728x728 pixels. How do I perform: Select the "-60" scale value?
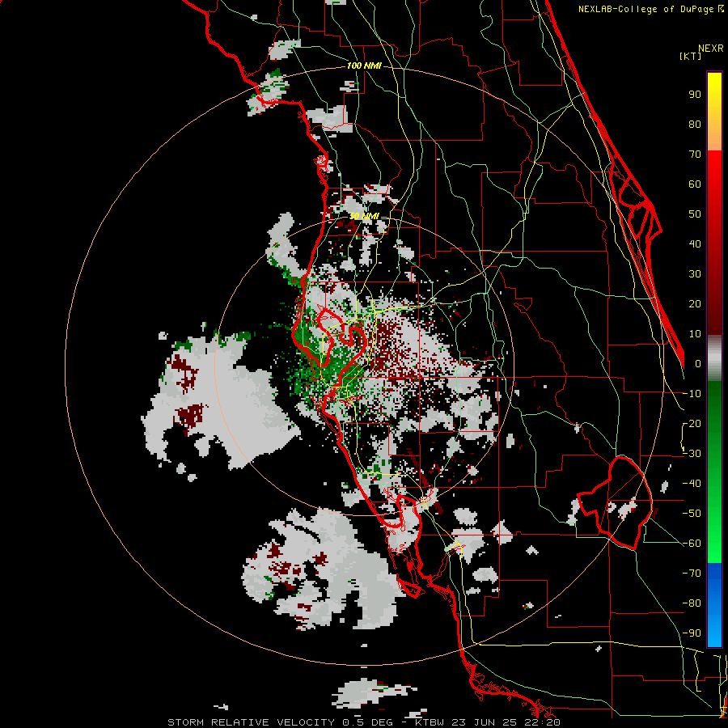[x=692, y=544]
